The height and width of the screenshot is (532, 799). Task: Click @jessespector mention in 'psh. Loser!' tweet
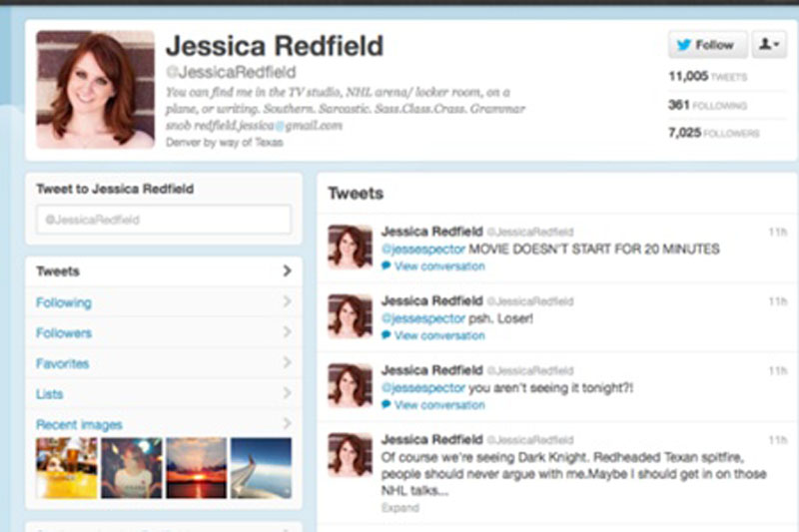point(423,318)
